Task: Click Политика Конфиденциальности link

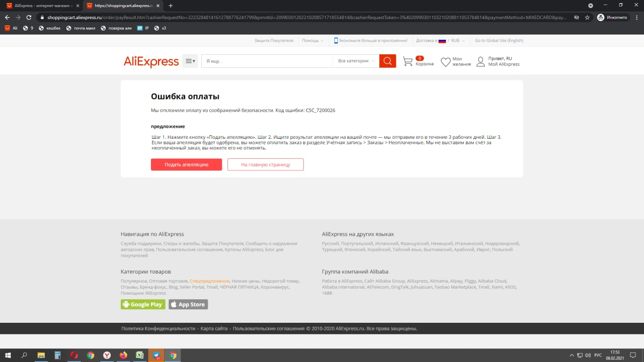Action: [158, 329]
